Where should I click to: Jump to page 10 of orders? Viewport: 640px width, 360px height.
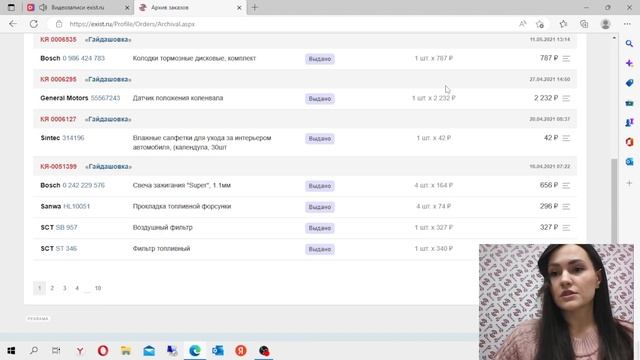click(x=98, y=288)
